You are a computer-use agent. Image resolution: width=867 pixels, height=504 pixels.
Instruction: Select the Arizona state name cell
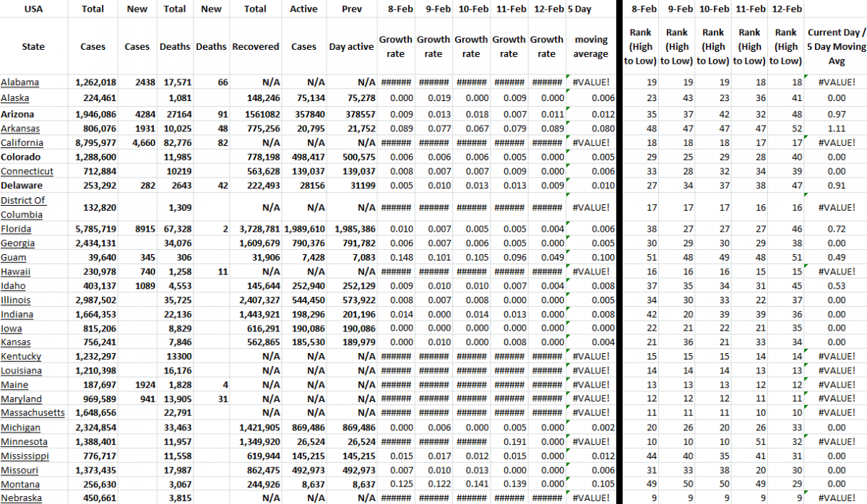tap(18, 114)
